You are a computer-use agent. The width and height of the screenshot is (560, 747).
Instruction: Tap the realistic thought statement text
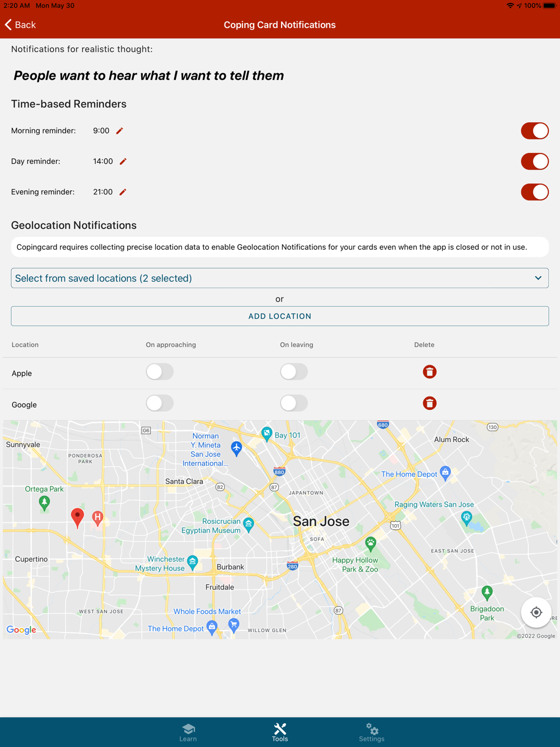pyautogui.click(x=148, y=76)
